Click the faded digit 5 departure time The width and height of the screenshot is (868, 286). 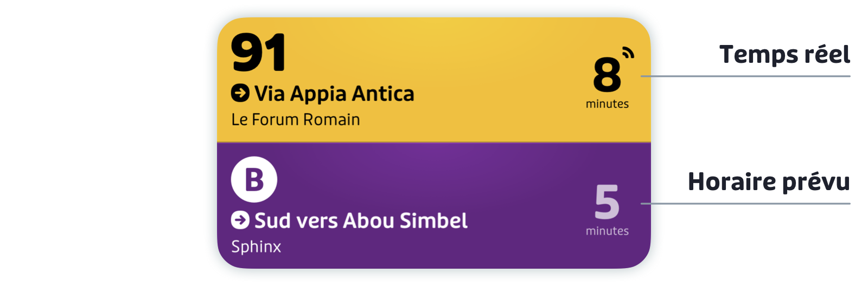coord(607,201)
